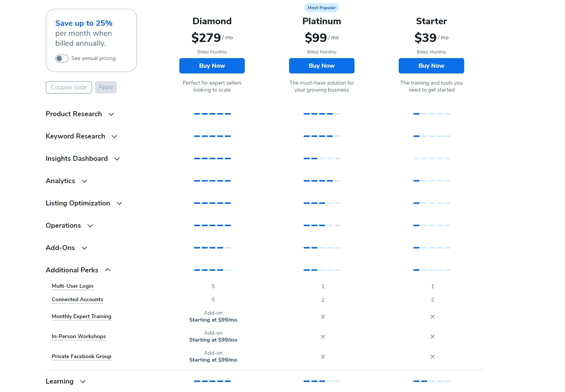Click the Coupon code input field
This screenshot has width=565, height=392.
69,87
